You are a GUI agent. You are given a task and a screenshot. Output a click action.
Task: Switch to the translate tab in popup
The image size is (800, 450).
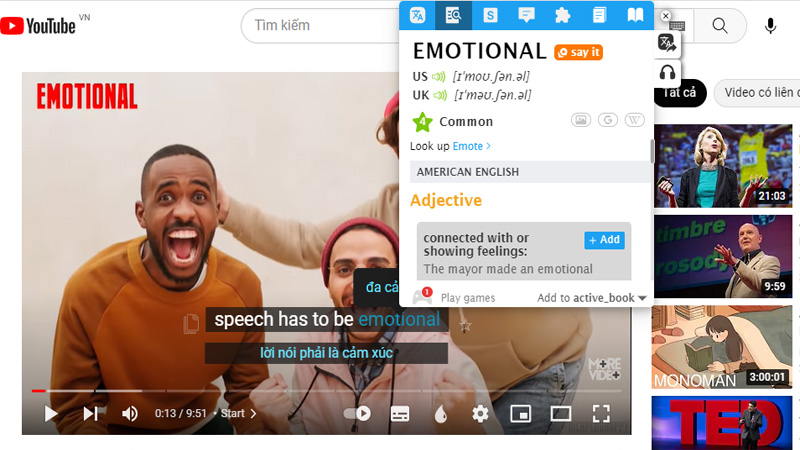pyautogui.click(x=417, y=15)
